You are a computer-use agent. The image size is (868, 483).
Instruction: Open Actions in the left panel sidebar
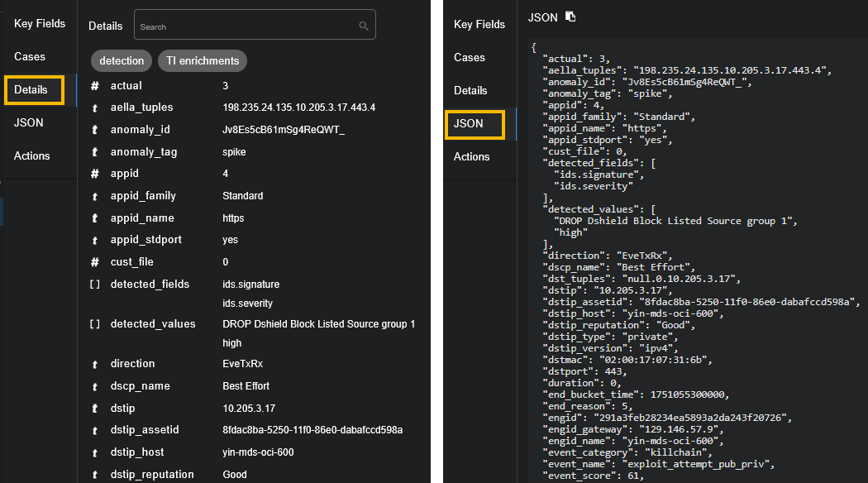coord(32,155)
